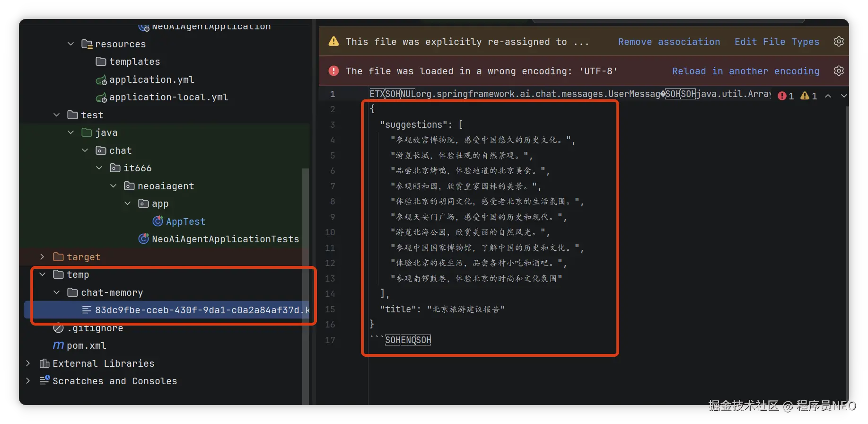Select the 83dc9fbe-cceb-430f kryo file
The width and height of the screenshot is (868, 424).
point(202,310)
